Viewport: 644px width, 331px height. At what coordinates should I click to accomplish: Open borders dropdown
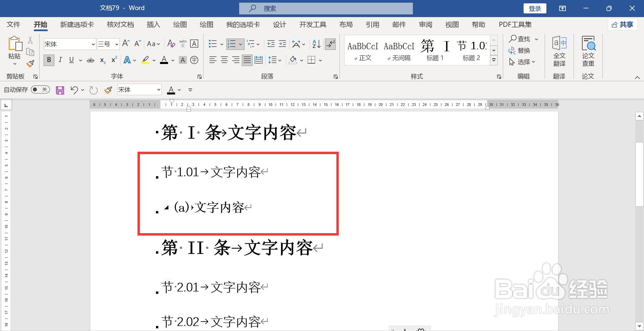(320, 60)
